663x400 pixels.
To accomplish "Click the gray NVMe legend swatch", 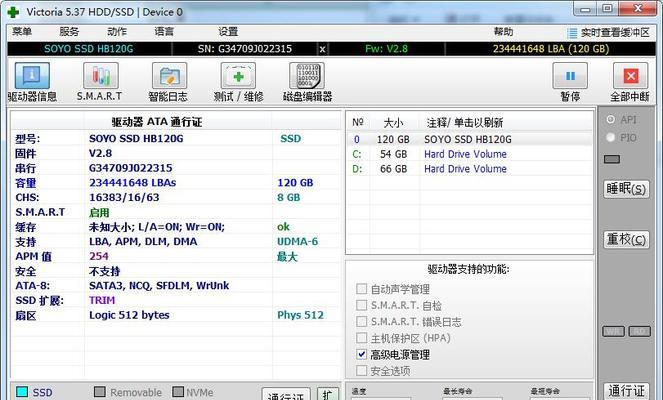I will point(178,392).
